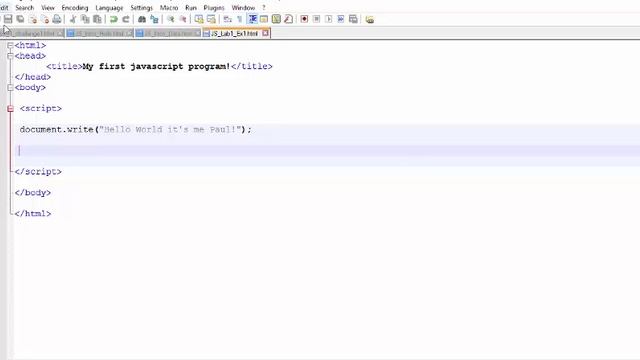This screenshot has height=360, width=640.
Task: Open the Plugins menu
Action: pos(214,8)
